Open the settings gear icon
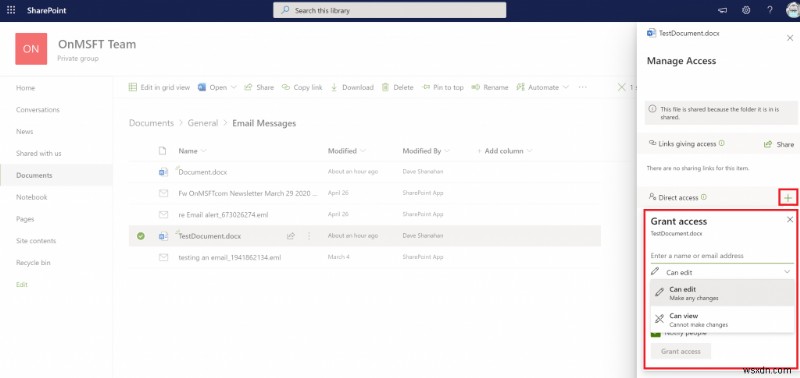The height and width of the screenshot is (378, 800). (x=746, y=10)
